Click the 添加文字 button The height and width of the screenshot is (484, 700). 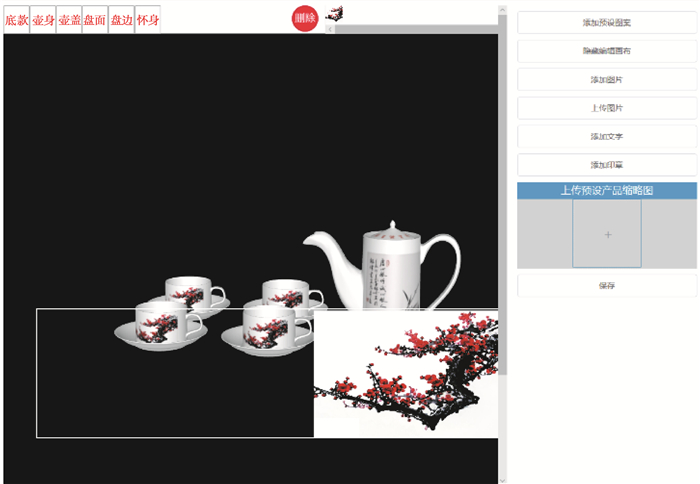pos(607,136)
